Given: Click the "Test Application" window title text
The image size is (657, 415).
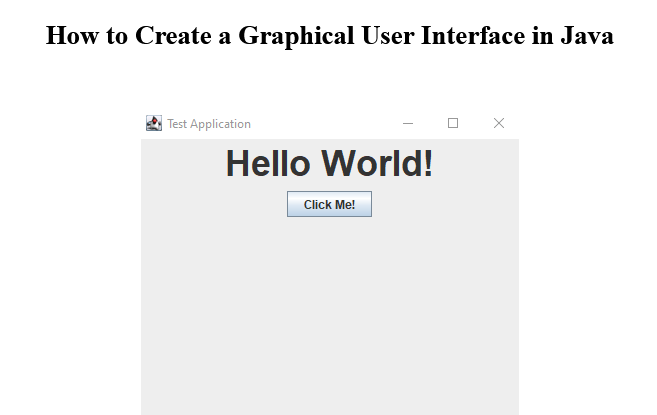Looking at the screenshot, I should pos(208,124).
